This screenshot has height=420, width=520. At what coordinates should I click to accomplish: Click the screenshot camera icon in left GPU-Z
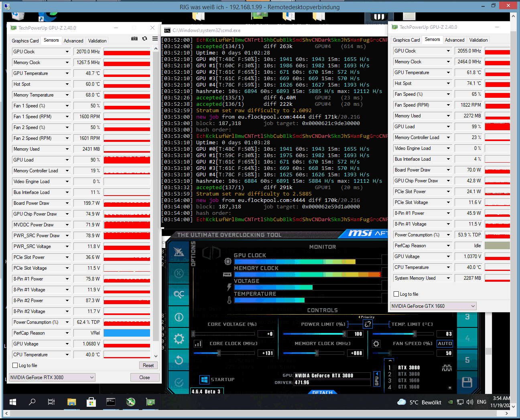point(134,38)
